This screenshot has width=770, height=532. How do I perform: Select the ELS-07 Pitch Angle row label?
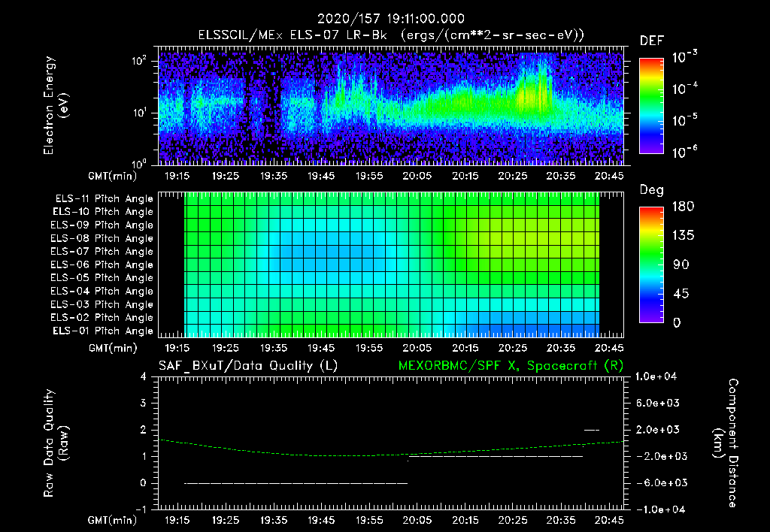(102, 251)
